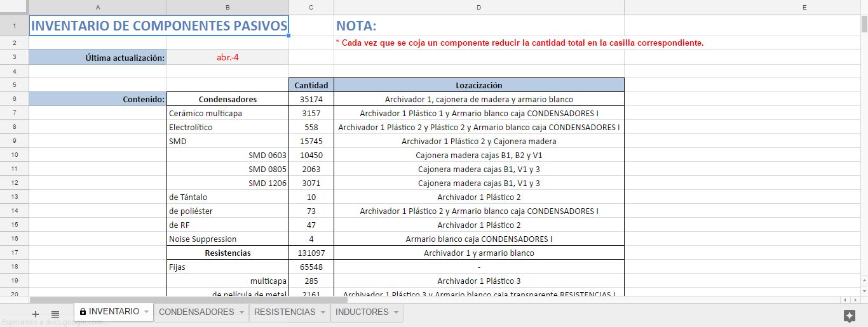Select Archivador 1 y armario blanco cell
The image size is (868, 327).
(478, 253)
